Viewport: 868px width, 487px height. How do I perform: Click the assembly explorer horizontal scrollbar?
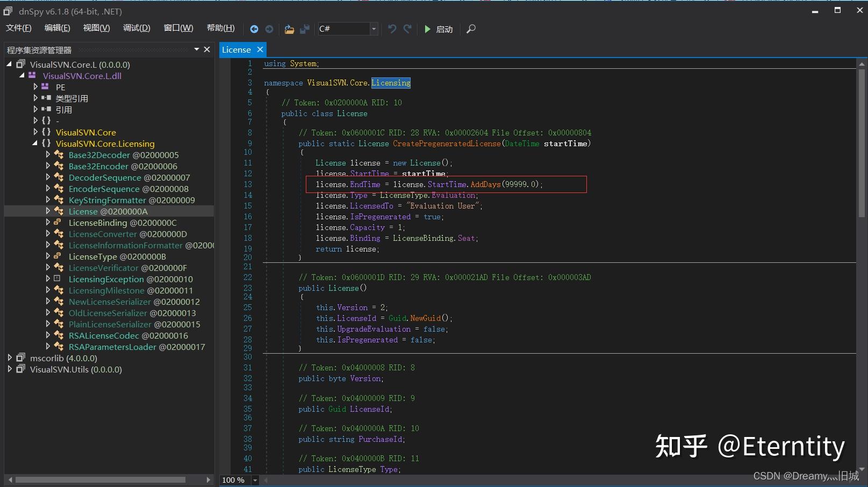100,479
